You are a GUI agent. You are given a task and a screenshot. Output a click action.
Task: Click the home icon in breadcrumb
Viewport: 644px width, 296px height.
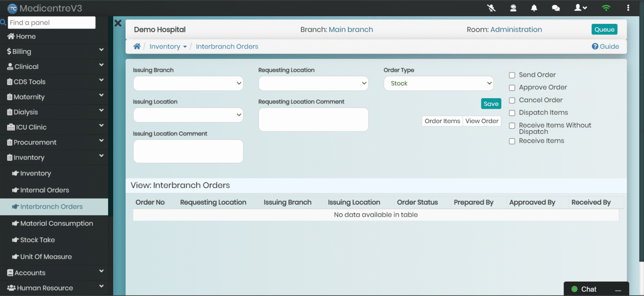pos(137,47)
